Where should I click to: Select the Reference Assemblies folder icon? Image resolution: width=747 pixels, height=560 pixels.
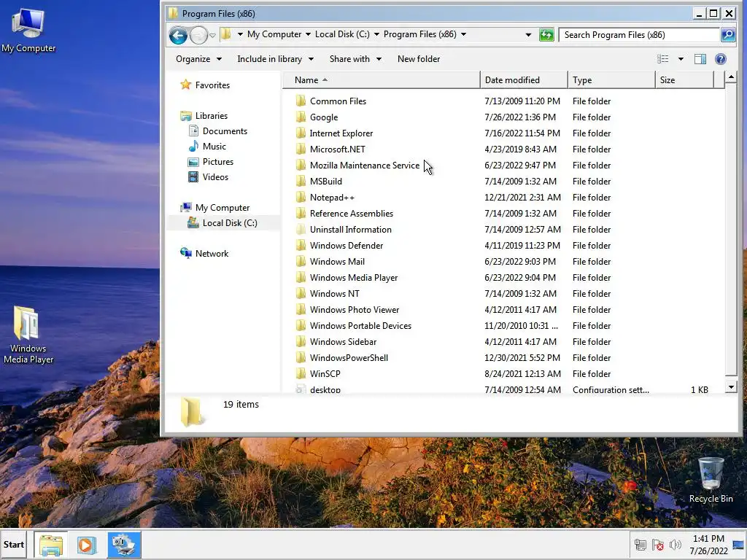pyautogui.click(x=301, y=214)
